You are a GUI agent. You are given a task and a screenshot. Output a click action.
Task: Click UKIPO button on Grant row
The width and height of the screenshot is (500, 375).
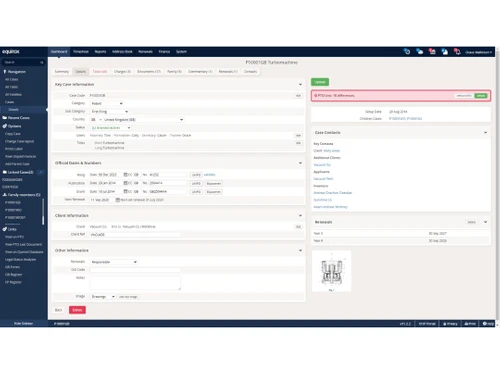coord(196,192)
